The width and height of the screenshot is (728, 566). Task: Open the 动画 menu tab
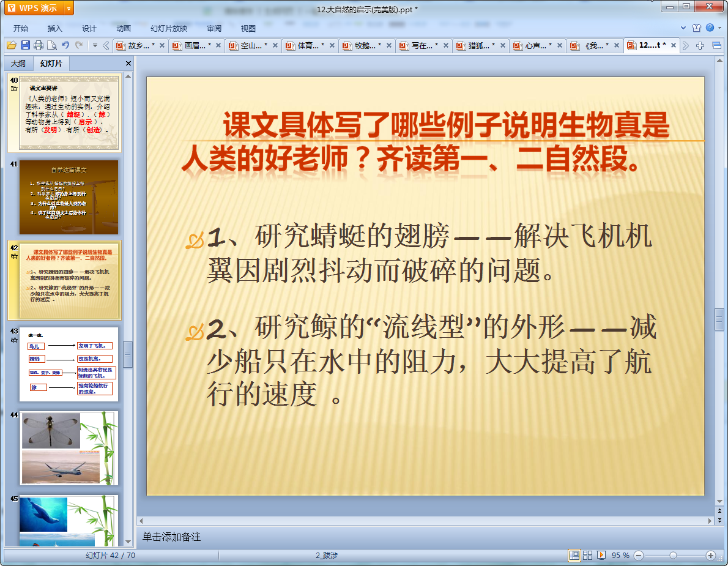coord(124,28)
